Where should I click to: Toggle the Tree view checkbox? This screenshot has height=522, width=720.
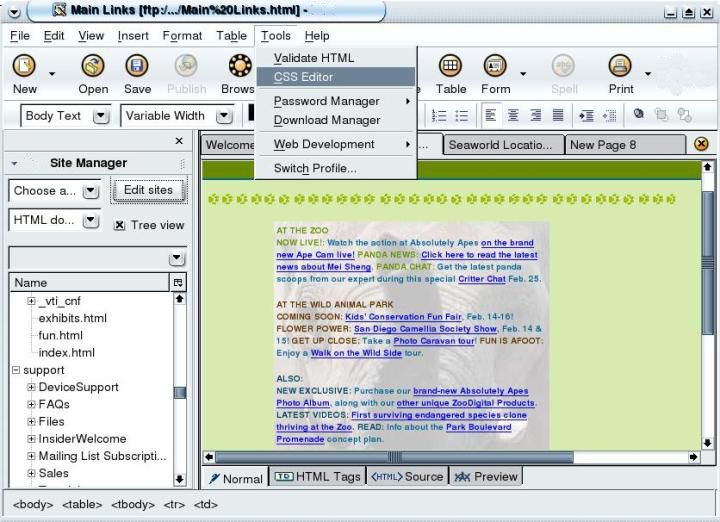119,225
